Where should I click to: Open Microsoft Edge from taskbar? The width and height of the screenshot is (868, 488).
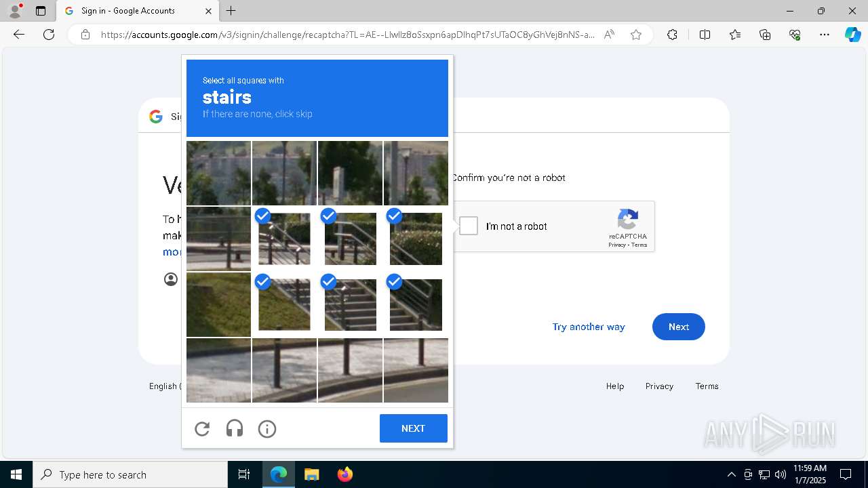[x=279, y=474]
